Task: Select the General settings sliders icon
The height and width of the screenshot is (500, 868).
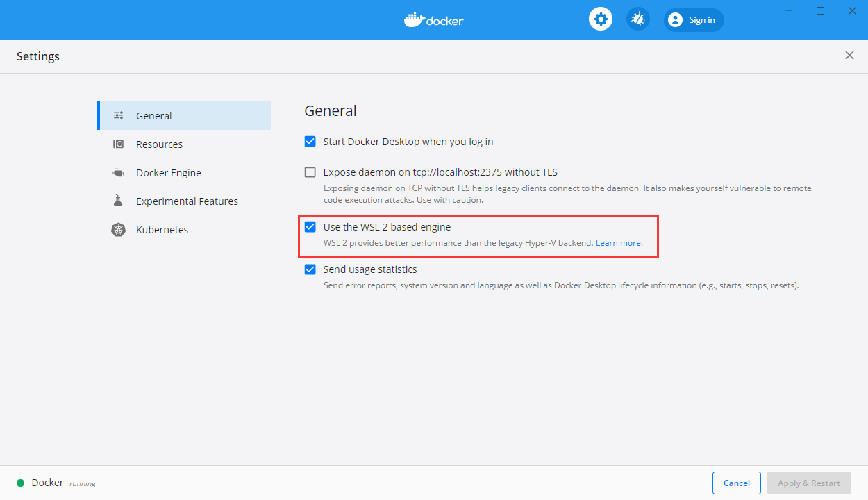Action: (118, 115)
